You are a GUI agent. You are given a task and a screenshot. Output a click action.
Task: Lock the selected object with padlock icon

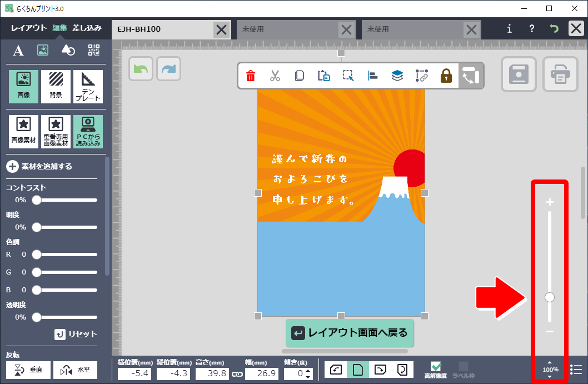(446, 76)
